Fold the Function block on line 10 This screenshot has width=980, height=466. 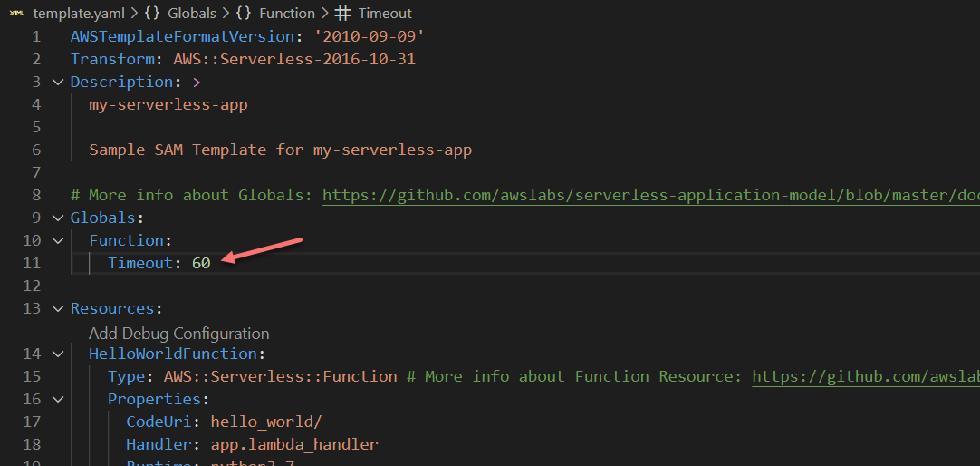coord(58,240)
